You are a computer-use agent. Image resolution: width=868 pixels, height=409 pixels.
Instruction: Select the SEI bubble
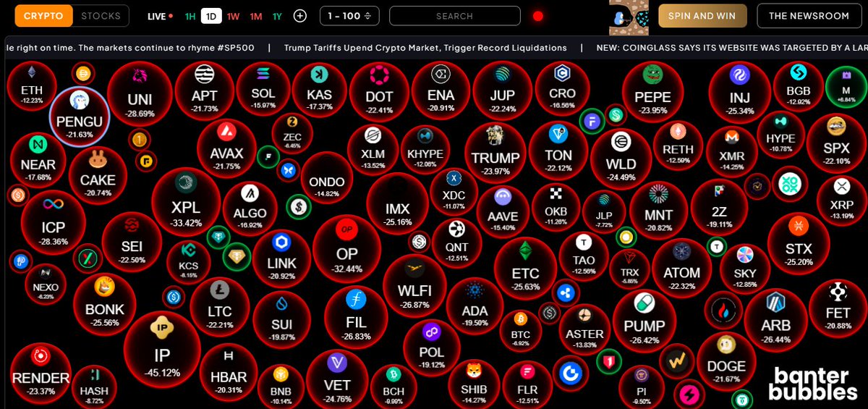coord(132,243)
